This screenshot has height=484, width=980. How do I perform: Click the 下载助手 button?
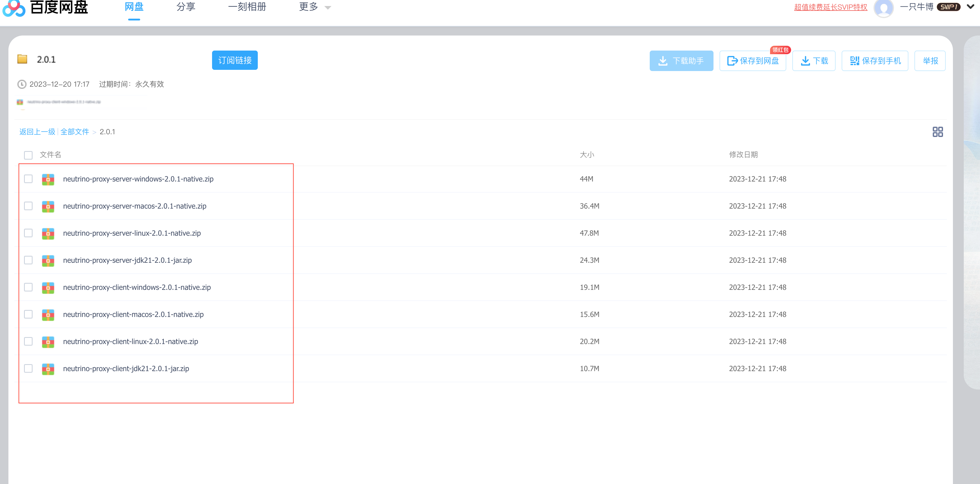[681, 60]
